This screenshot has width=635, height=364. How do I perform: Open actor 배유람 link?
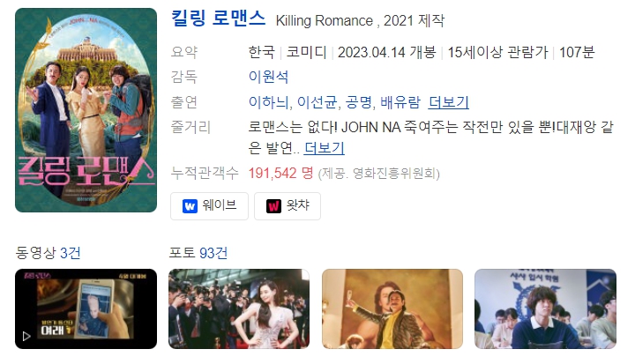400,102
